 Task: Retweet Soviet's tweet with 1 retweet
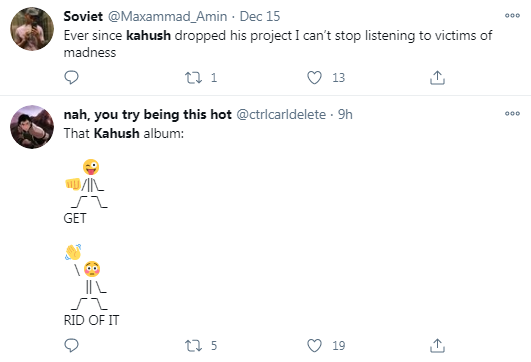[193, 78]
